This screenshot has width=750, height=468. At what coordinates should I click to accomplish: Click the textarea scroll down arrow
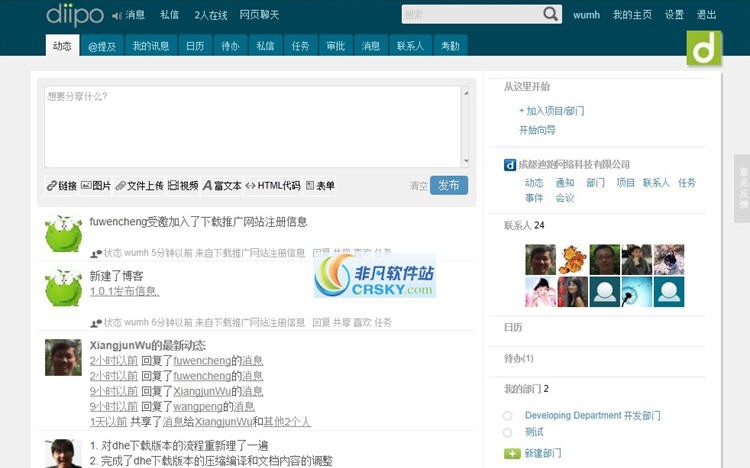tap(466, 161)
